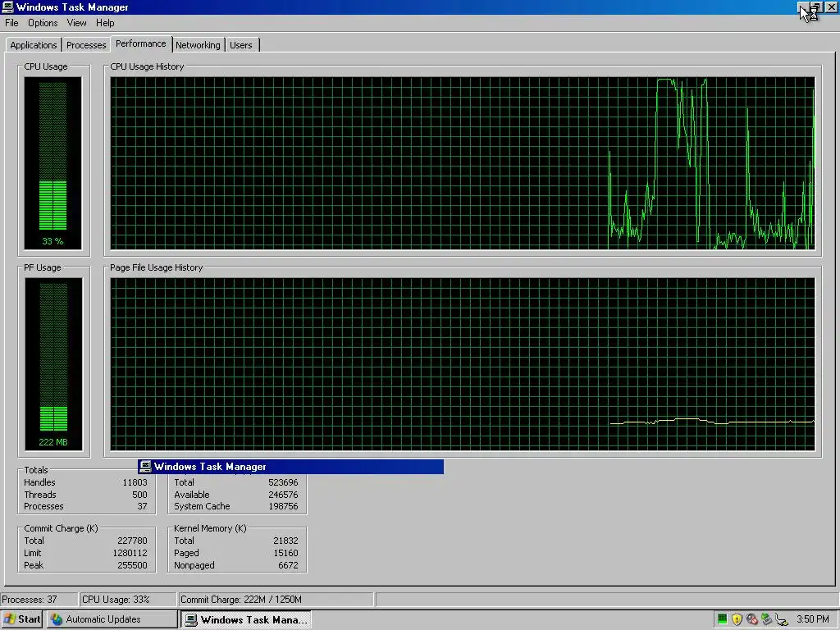Click Kernel Memory Paged value 15160
Image resolution: width=840 pixels, height=630 pixels.
pos(285,554)
